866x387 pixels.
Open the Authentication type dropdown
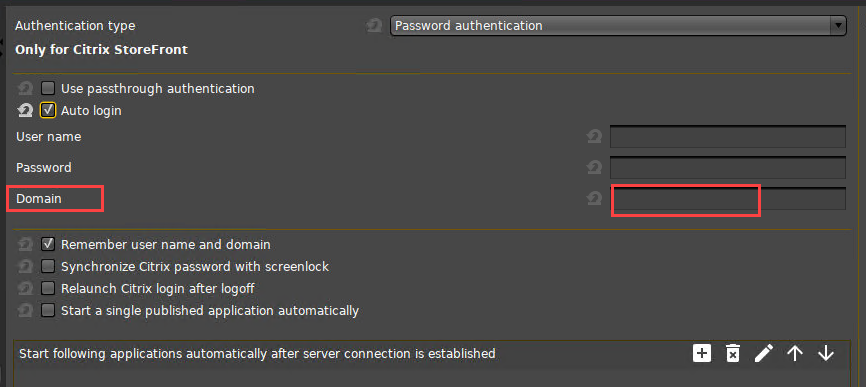[x=618, y=26]
